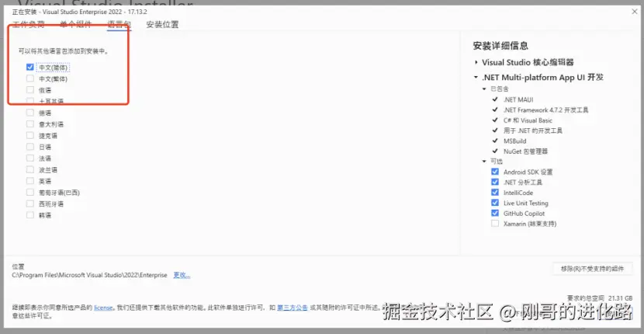Image resolution: width=644 pixels, height=334 pixels.
Task: Check the 中文(简体) language pack checkbox
Action: [x=30, y=67]
